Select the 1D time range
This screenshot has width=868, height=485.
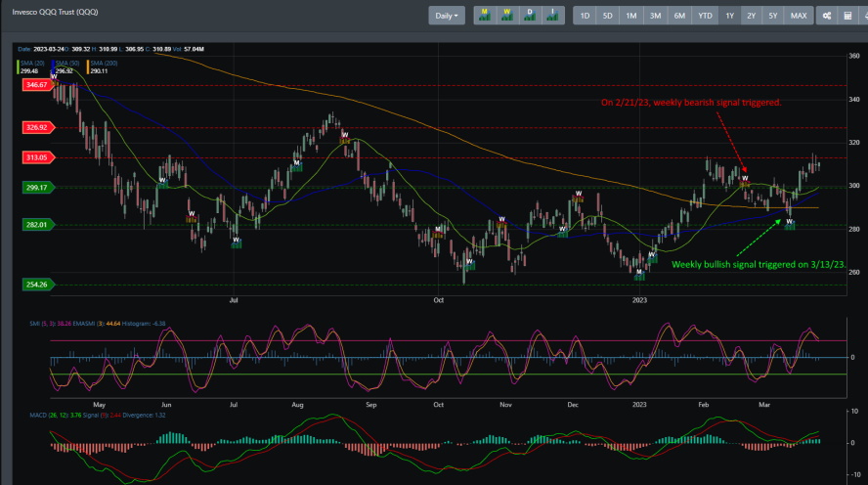tap(585, 16)
